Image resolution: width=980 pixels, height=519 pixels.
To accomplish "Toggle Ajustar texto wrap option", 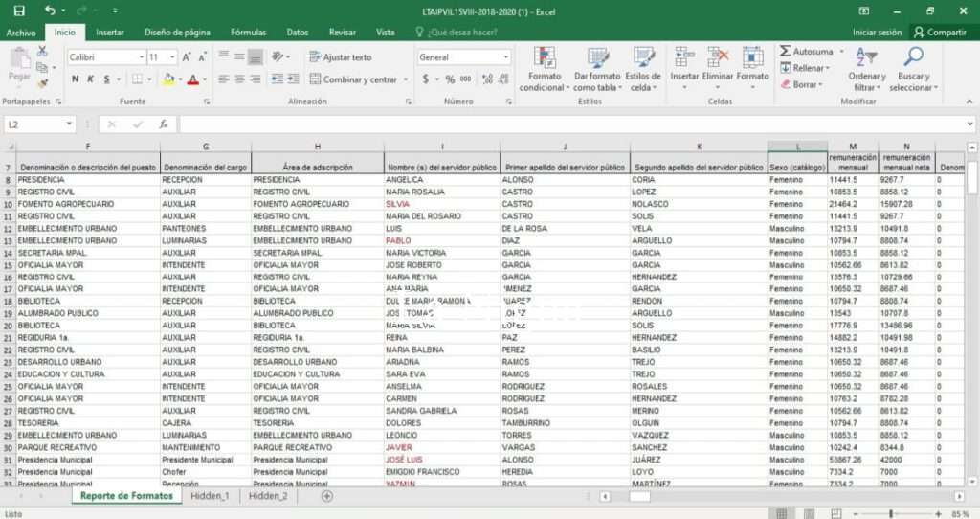I will pyautogui.click(x=340, y=57).
